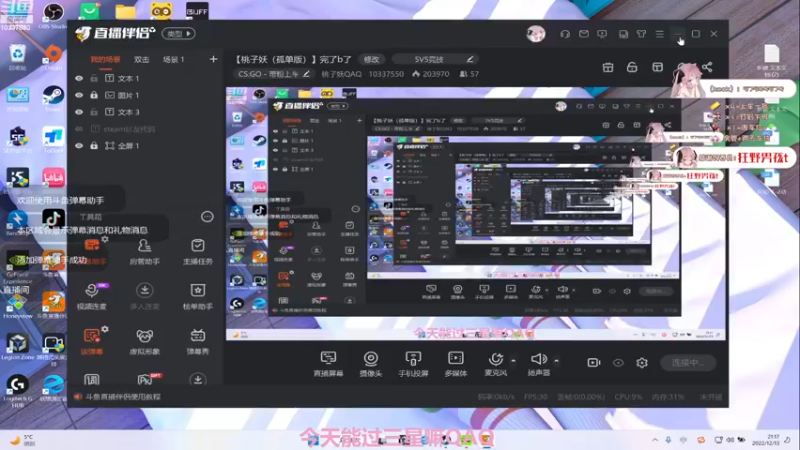
Task: Click the ellipsis more button in toolbox
Action: (207, 217)
